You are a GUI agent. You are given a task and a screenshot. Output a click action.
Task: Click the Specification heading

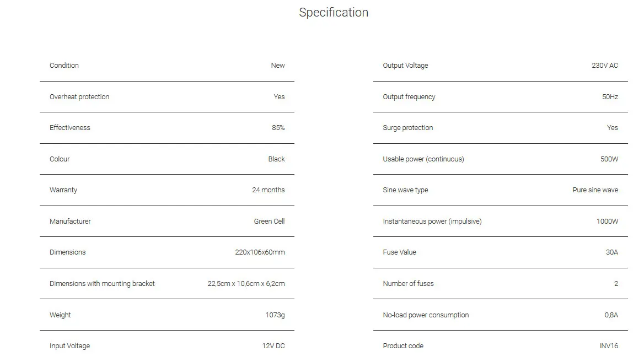pos(334,12)
